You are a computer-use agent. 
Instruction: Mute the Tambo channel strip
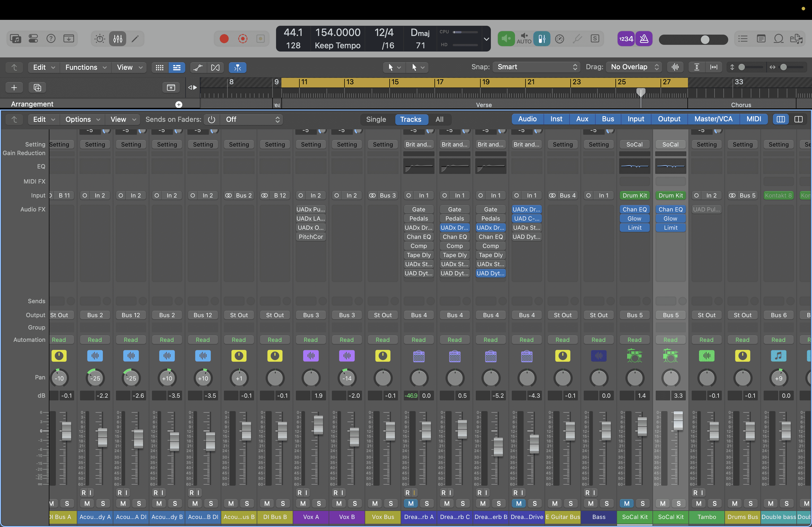click(x=699, y=503)
